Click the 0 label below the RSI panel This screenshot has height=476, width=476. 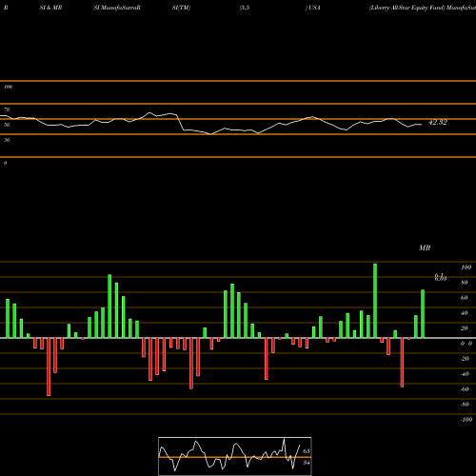5,163
